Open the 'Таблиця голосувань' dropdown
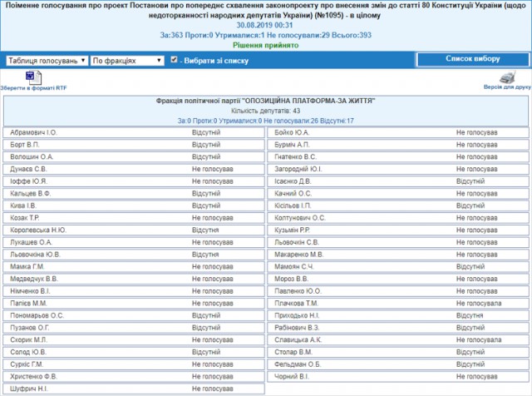 pos(47,61)
